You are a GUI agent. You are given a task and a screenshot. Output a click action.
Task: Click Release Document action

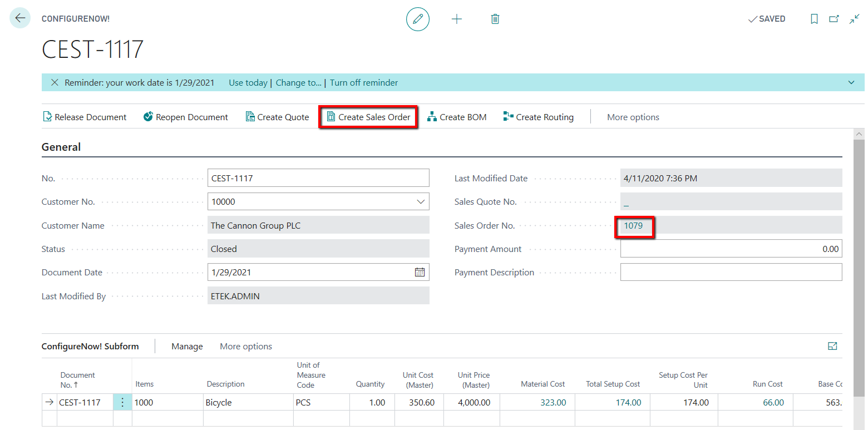85,117
